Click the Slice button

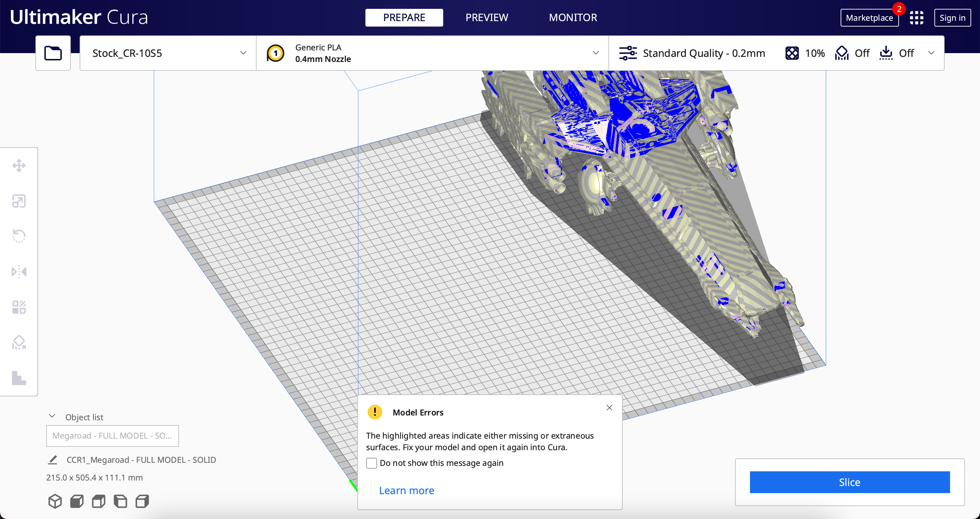click(x=850, y=482)
